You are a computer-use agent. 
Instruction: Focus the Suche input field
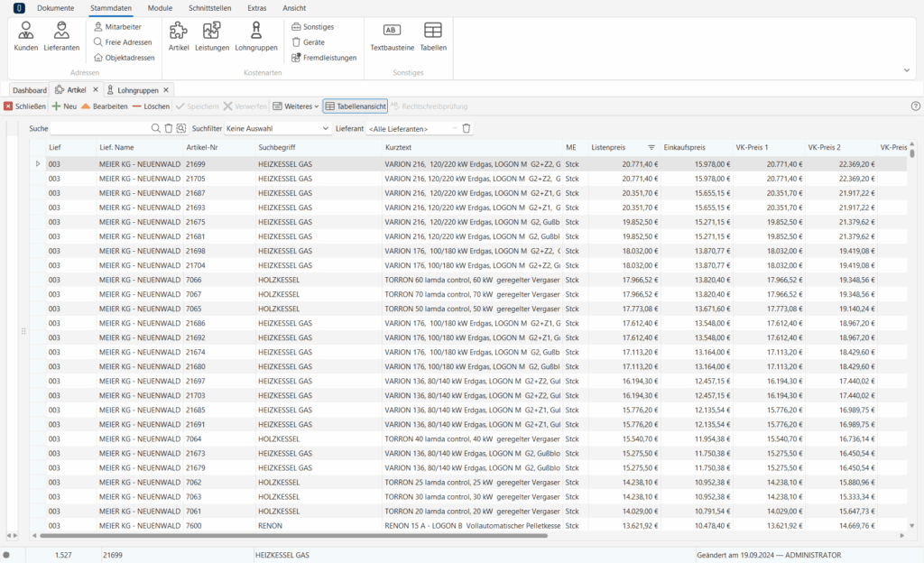click(x=100, y=128)
